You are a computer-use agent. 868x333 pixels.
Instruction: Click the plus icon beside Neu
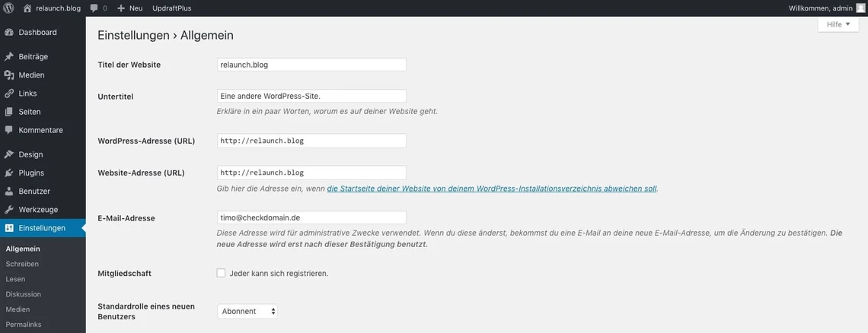121,8
